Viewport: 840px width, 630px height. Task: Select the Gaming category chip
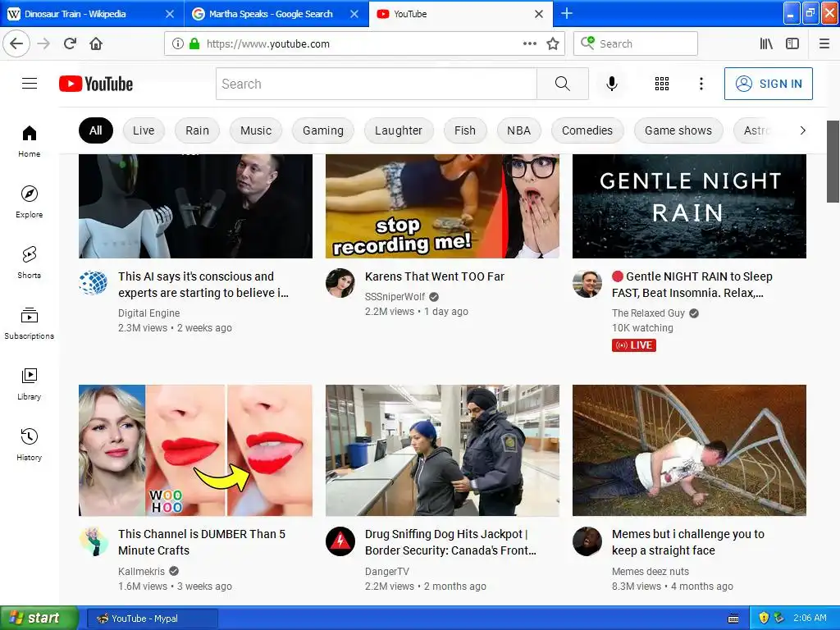pyautogui.click(x=323, y=130)
